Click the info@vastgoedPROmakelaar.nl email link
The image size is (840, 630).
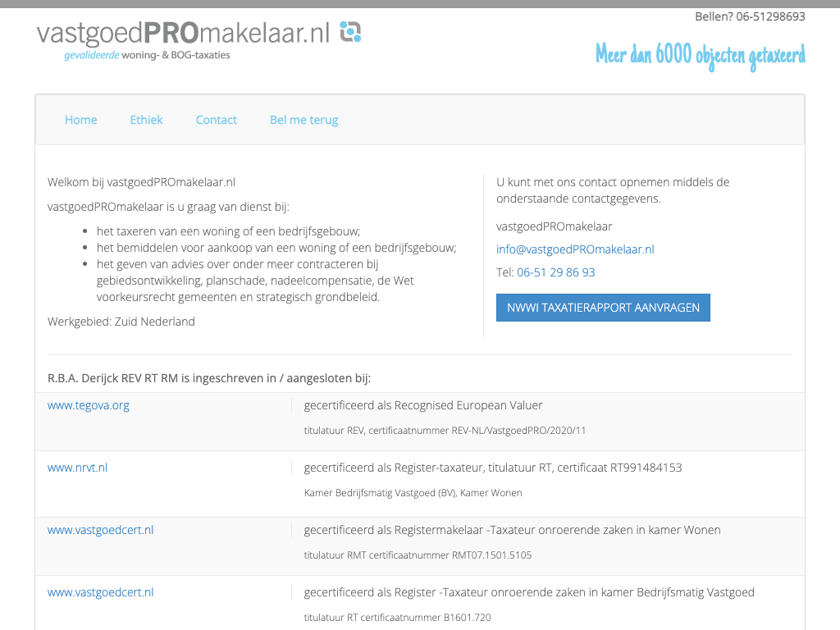click(575, 249)
